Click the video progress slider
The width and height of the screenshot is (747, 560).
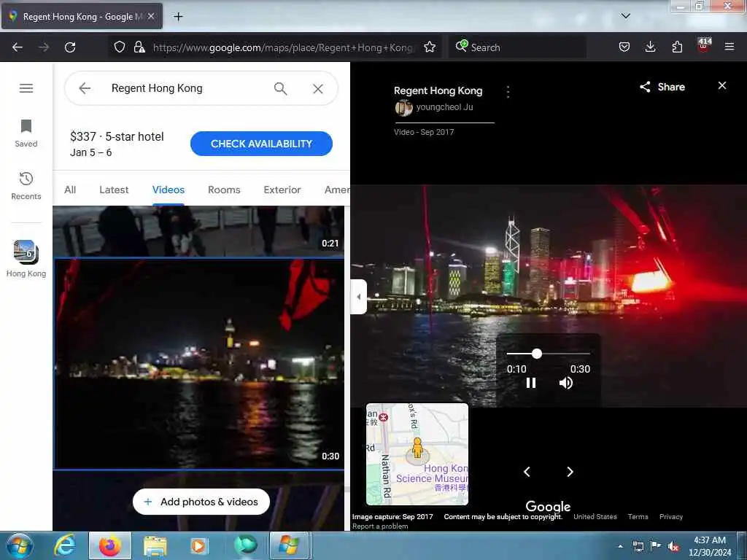tap(549, 354)
